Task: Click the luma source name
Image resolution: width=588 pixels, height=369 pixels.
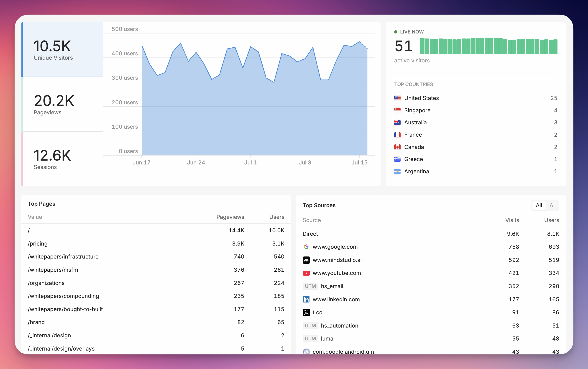Action: pyautogui.click(x=327, y=338)
